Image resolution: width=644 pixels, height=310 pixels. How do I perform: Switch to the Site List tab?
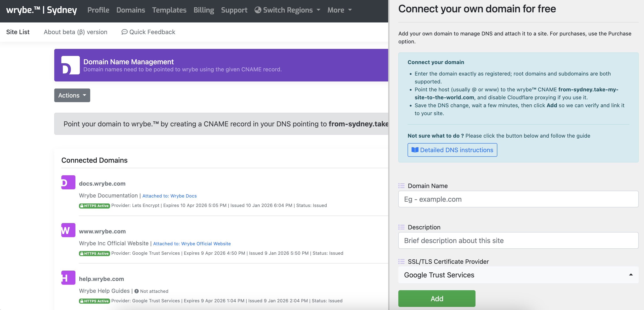click(18, 32)
